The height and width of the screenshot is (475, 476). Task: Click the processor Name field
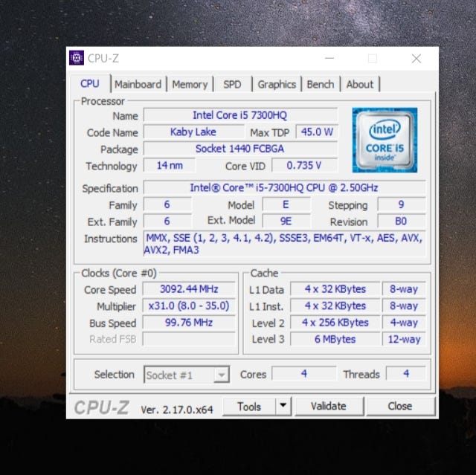pyautogui.click(x=239, y=115)
